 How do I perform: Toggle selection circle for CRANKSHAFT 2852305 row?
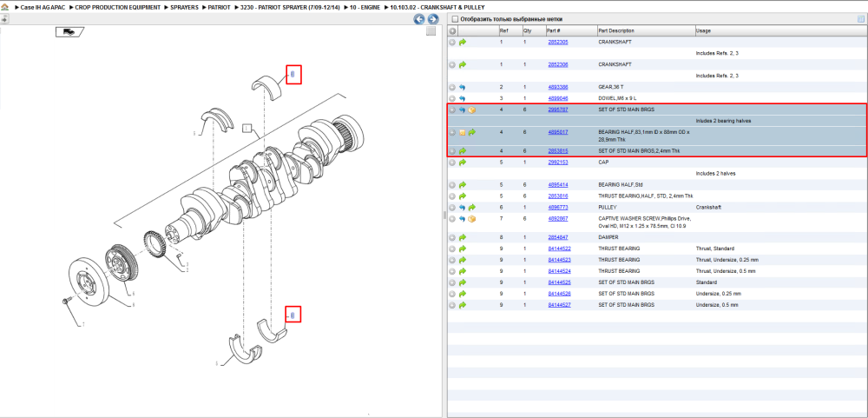tap(452, 42)
